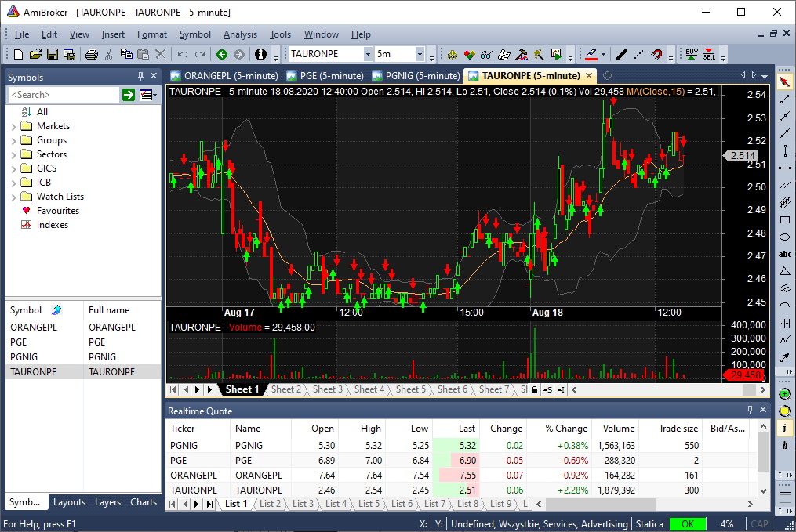Screen dimensions: 796x532
Task: Click the zoom in magnifier icon
Action: [x=784, y=394]
